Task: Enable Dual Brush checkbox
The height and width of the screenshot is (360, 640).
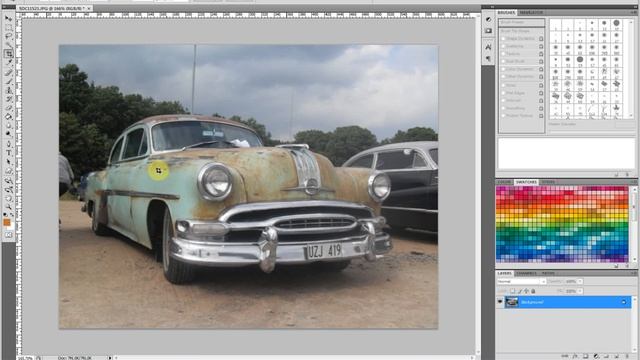Action: click(x=503, y=62)
